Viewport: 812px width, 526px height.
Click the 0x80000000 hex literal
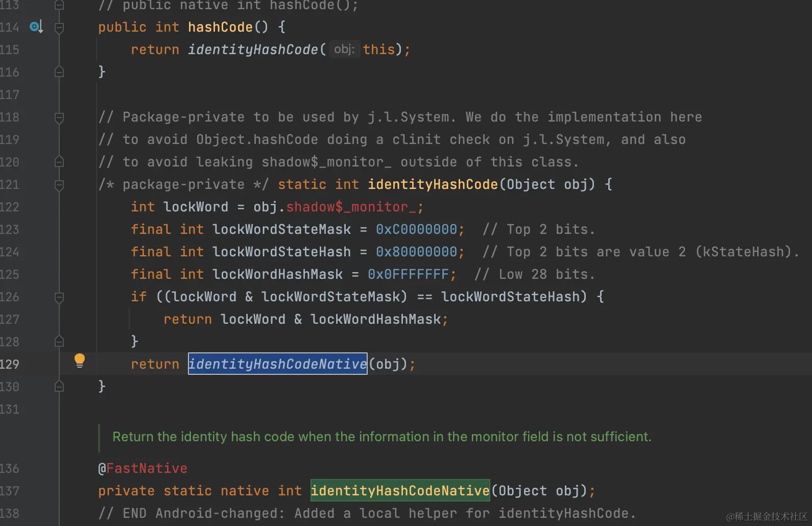tap(417, 252)
